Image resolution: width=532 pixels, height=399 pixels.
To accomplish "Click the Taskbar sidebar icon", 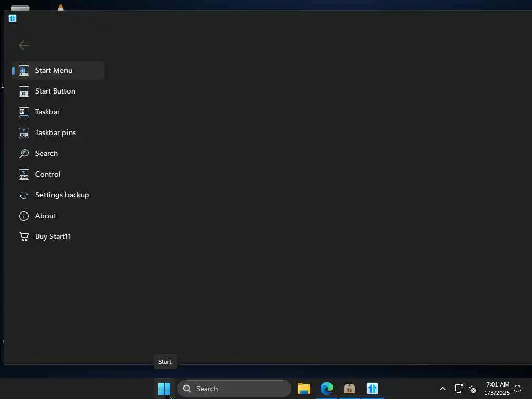I will coord(24,112).
